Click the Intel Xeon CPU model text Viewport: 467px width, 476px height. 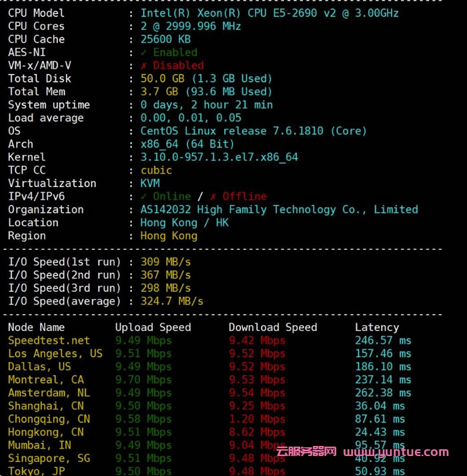point(270,13)
